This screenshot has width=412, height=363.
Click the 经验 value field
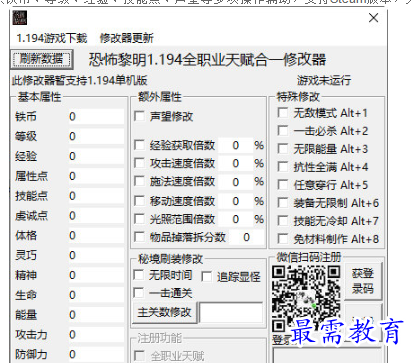click(x=96, y=156)
